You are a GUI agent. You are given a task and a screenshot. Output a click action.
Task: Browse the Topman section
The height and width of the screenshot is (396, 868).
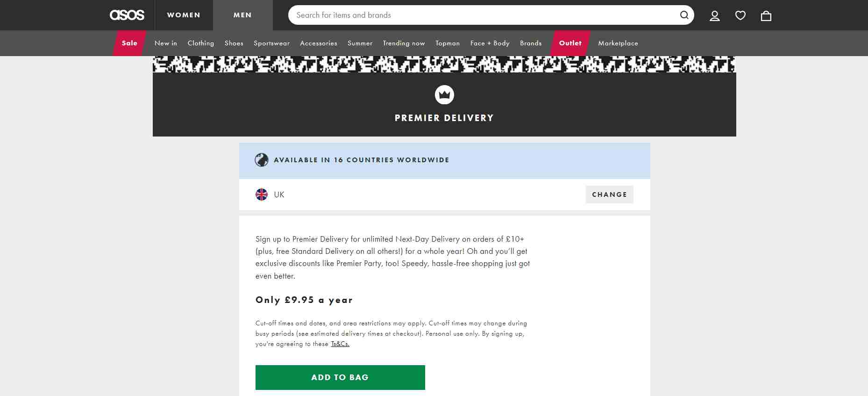pyautogui.click(x=447, y=43)
